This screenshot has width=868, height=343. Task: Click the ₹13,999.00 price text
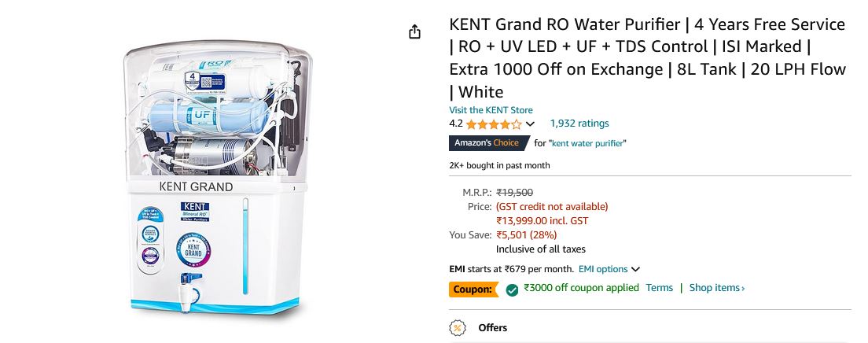542,221
